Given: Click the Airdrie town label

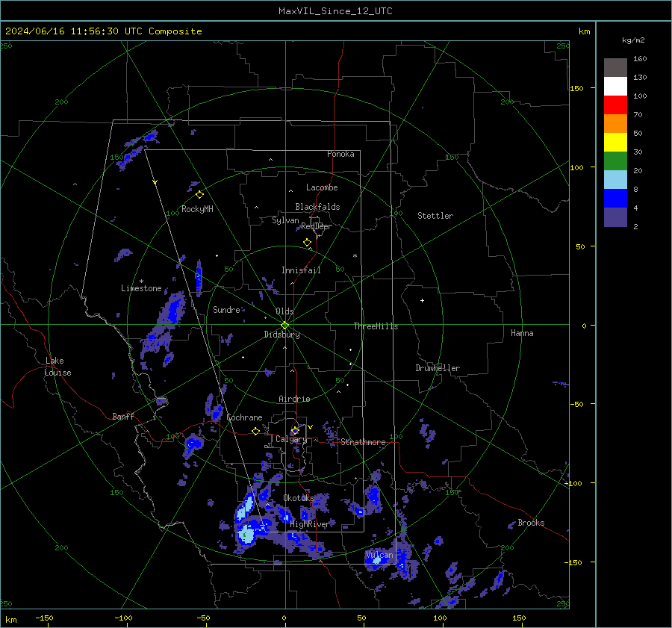Looking at the screenshot, I should (x=294, y=399).
